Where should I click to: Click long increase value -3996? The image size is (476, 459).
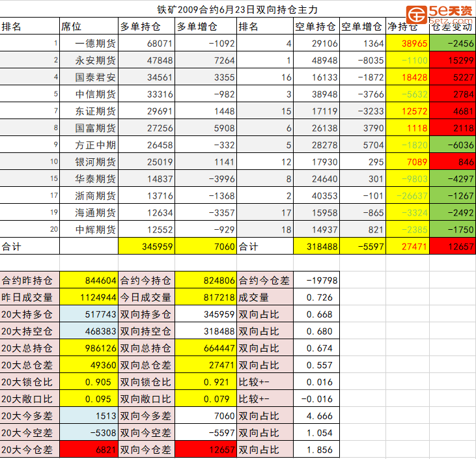click(206, 179)
